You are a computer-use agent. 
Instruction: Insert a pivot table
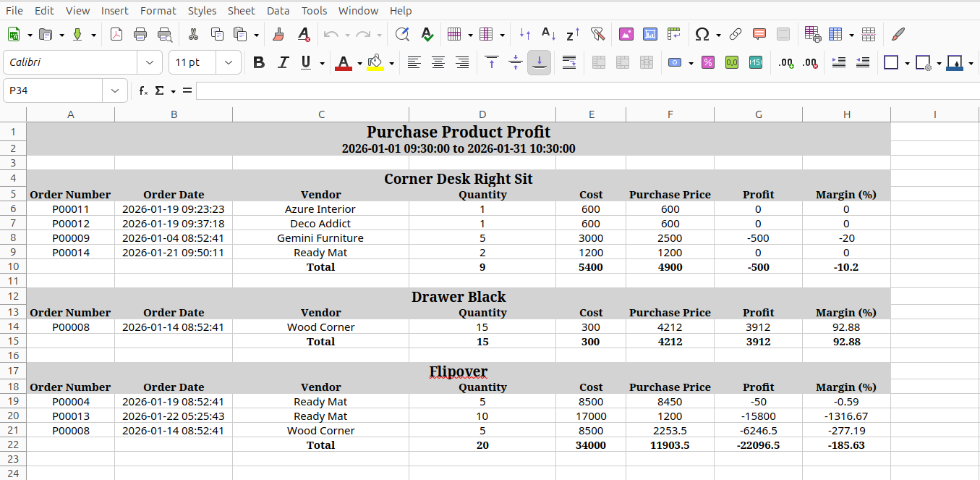[674, 34]
